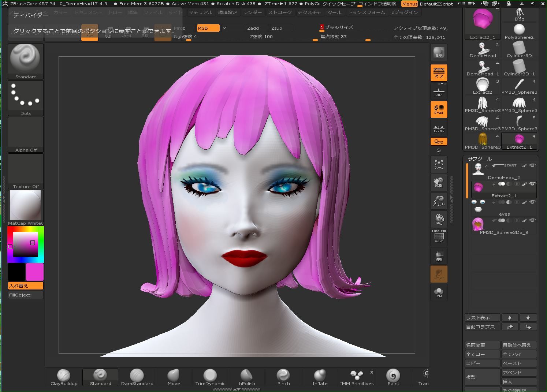Toggle PolyF line fill display
This screenshot has height=392, width=547.
pos(439,237)
